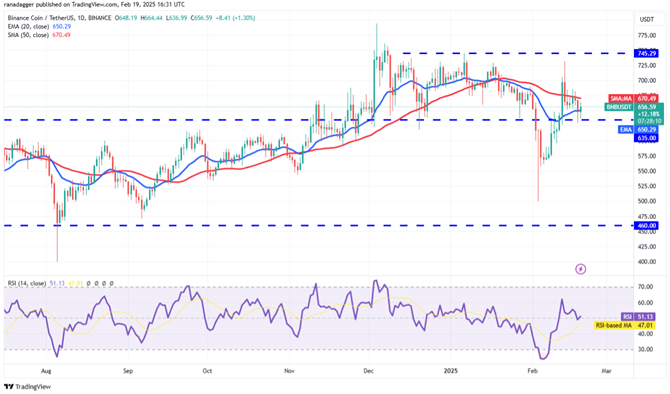The width and height of the screenshot is (670, 394).
Task: Click the Feb marker on the time axis
Action: 532,371
